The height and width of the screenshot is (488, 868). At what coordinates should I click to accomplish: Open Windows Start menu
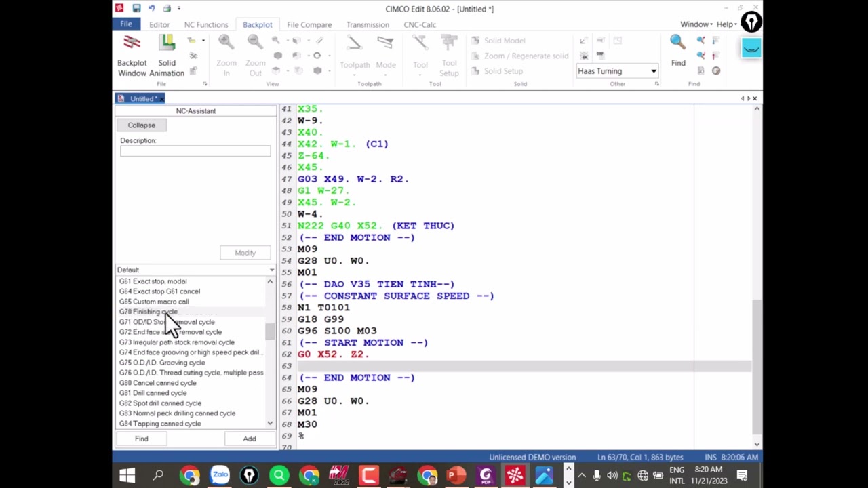point(127,475)
